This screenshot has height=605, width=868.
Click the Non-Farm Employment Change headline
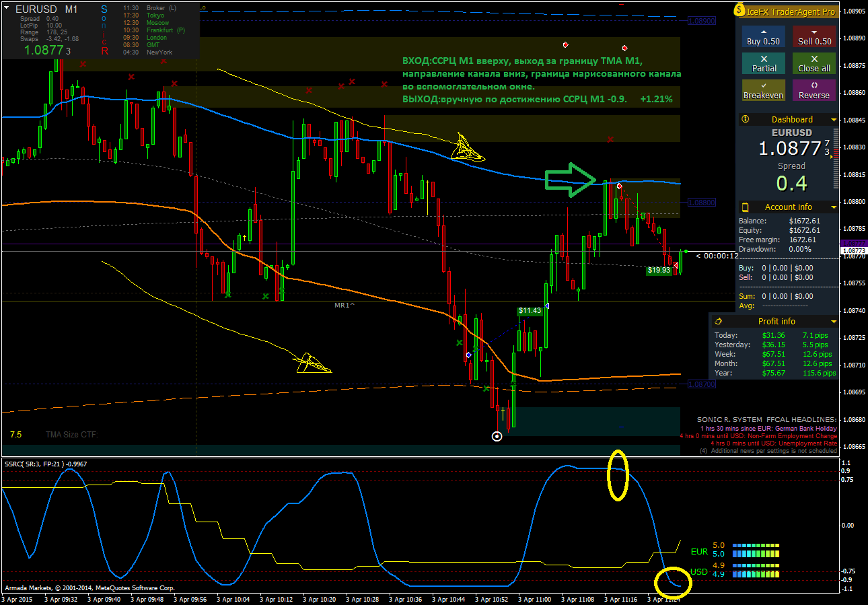click(x=758, y=436)
